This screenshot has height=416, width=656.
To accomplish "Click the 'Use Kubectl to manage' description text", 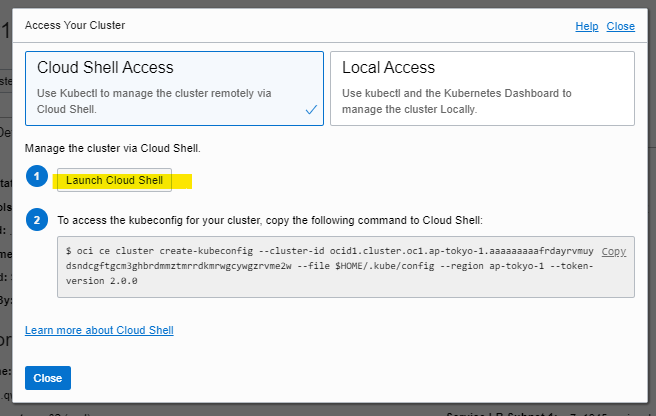I will [154, 101].
